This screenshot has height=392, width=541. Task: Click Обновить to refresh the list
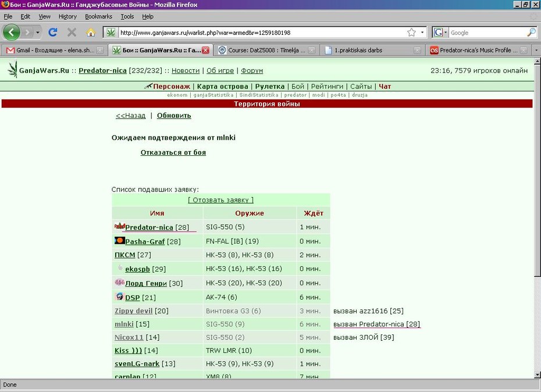[x=174, y=116]
